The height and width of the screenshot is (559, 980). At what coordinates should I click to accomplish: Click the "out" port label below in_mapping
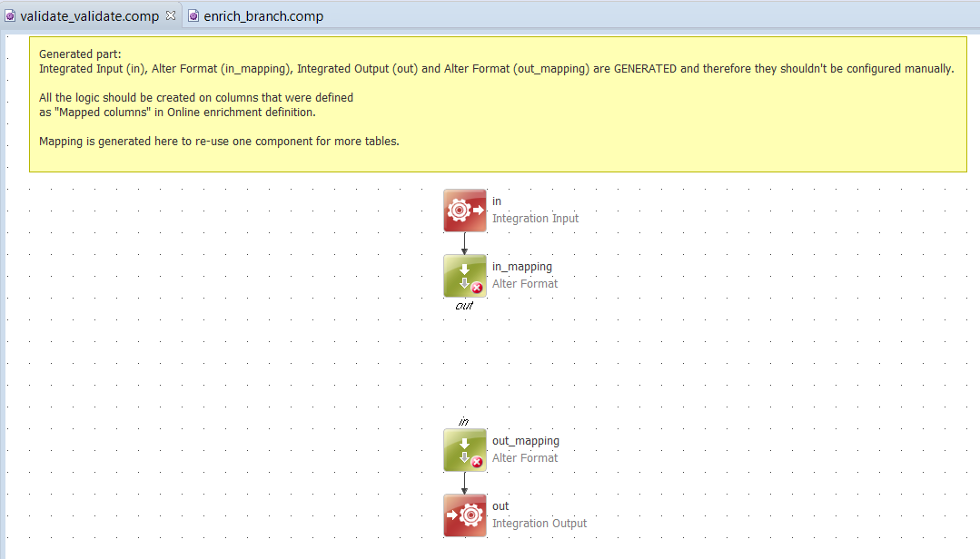[x=463, y=307]
